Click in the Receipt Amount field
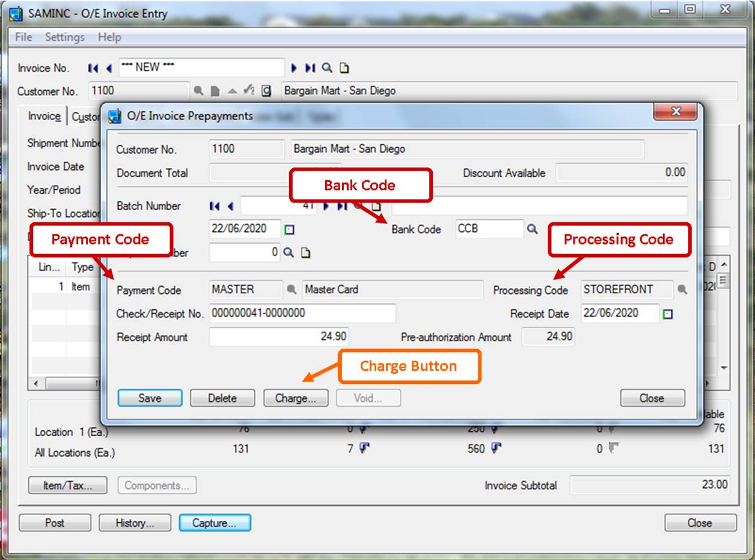Viewport: 755px width, 560px height. click(x=278, y=337)
